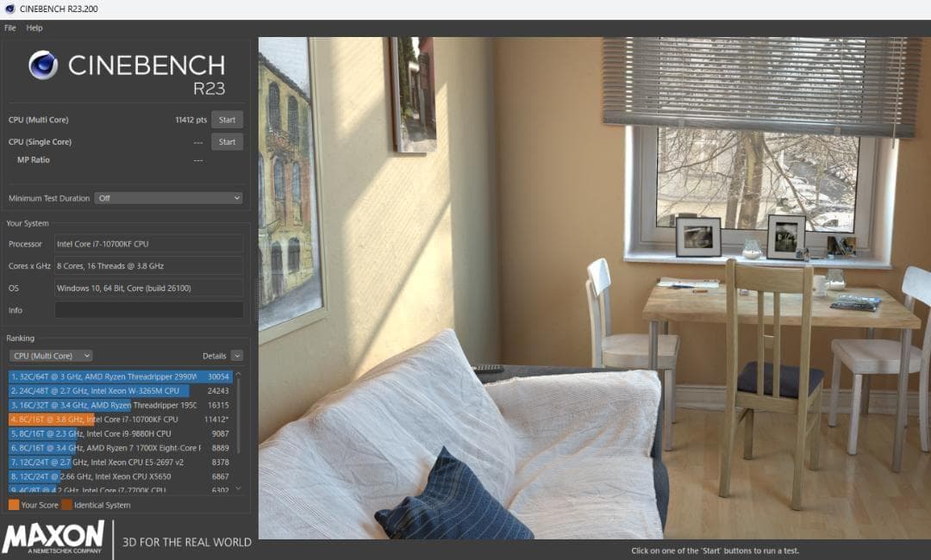This screenshot has width=931, height=560.
Task: Open the File menu
Action: click(10, 28)
